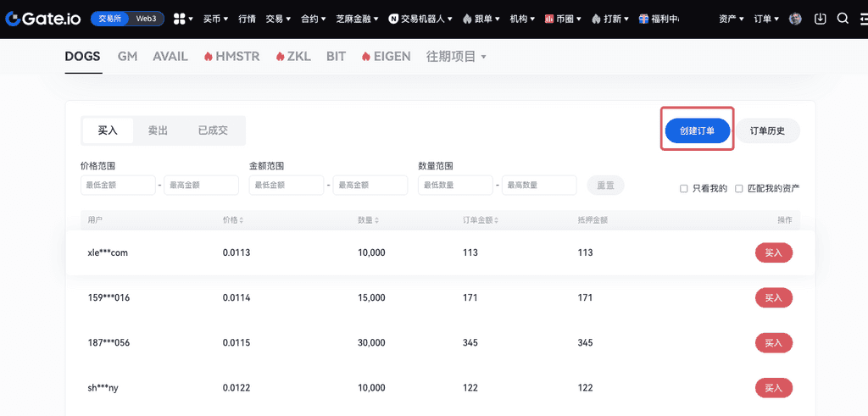
Task: Sort the table by 价格 column
Action: pos(233,220)
